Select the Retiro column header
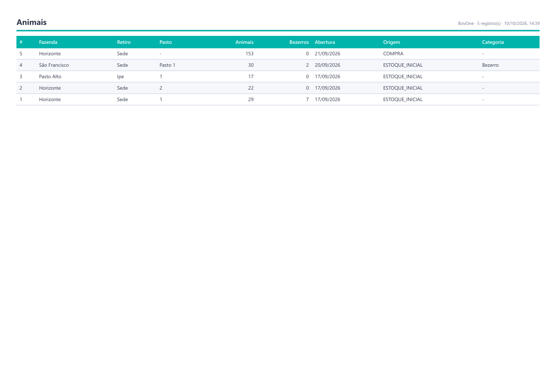Viewport: 556px width, 392px height. [x=124, y=42]
